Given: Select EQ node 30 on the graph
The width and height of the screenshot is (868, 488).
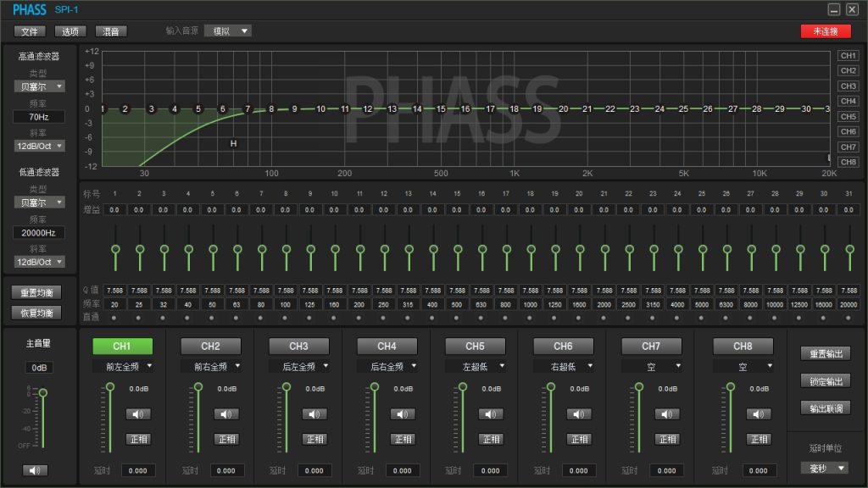Looking at the screenshot, I should pyautogui.click(x=806, y=109).
